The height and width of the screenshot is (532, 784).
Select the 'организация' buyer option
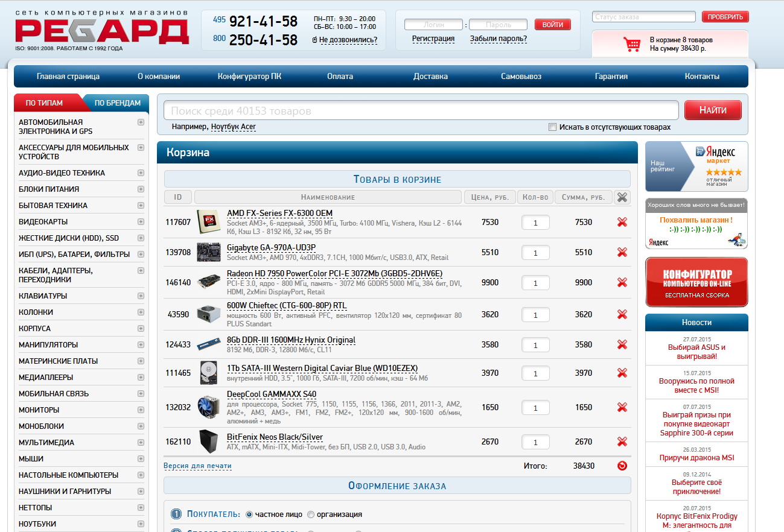(x=311, y=515)
